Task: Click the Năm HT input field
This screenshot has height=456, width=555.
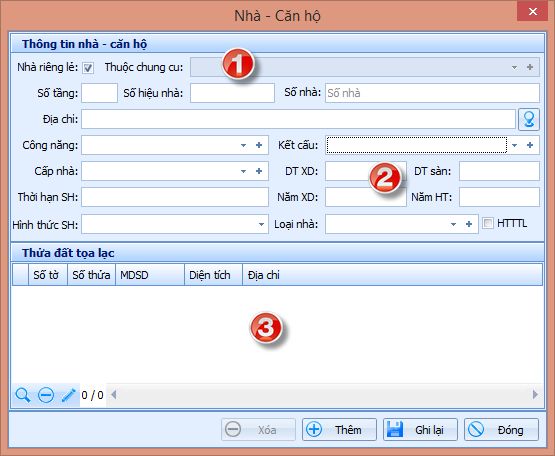Action: pos(499,197)
